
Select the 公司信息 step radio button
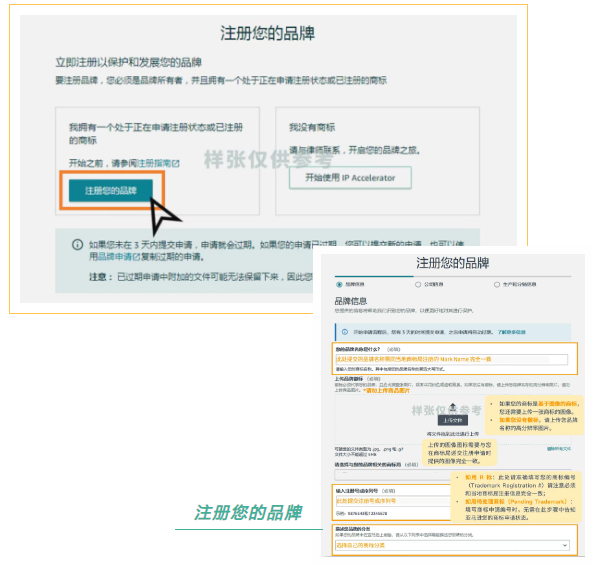[418, 284]
